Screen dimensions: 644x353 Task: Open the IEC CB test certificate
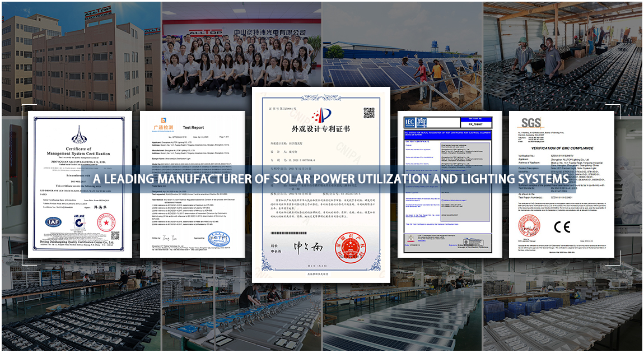(x=450, y=184)
